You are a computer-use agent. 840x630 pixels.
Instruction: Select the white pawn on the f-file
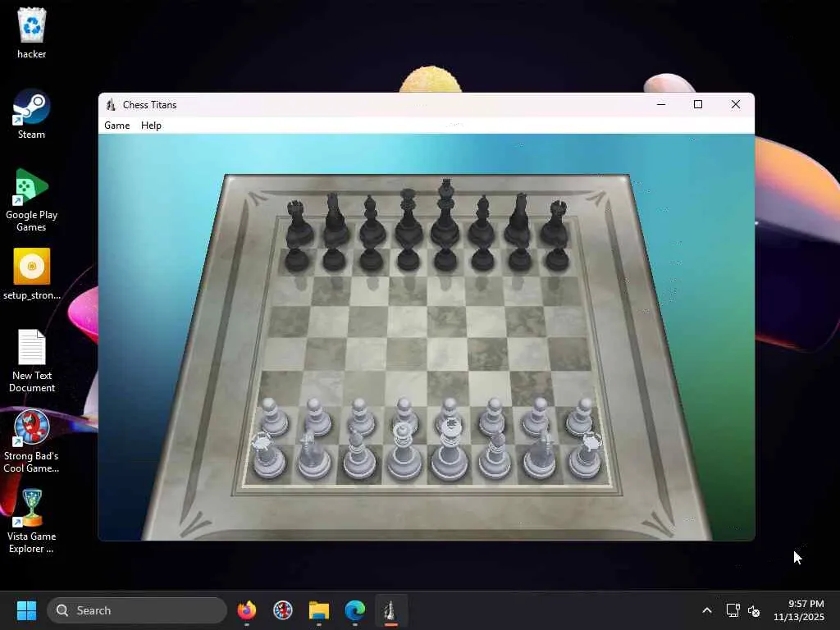(x=492, y=417)
